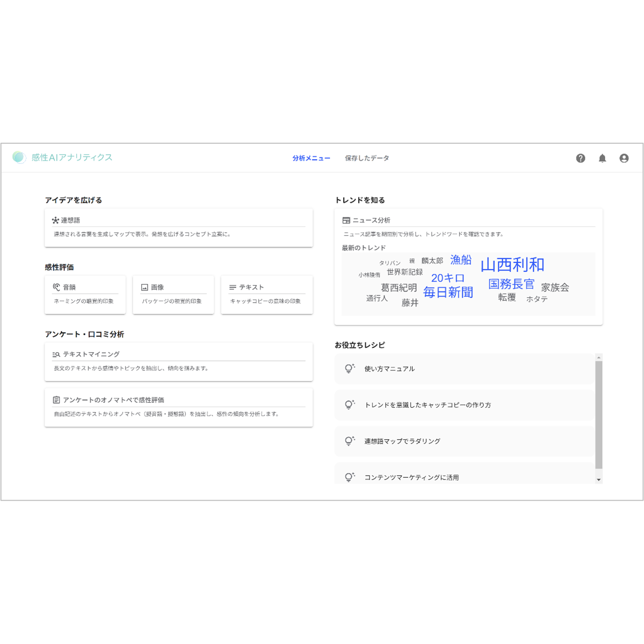Click the recipe list scroll-up arrow

point(599,358)
